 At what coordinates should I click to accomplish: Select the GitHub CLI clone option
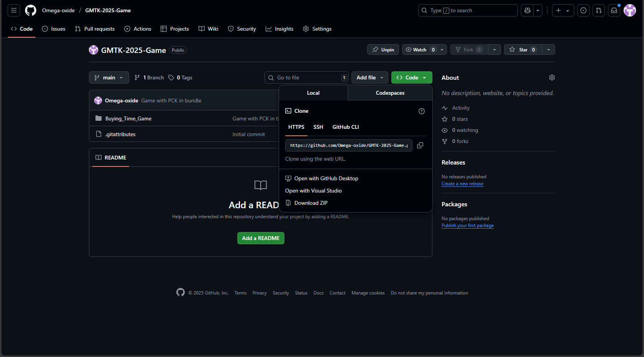point(346,127)
